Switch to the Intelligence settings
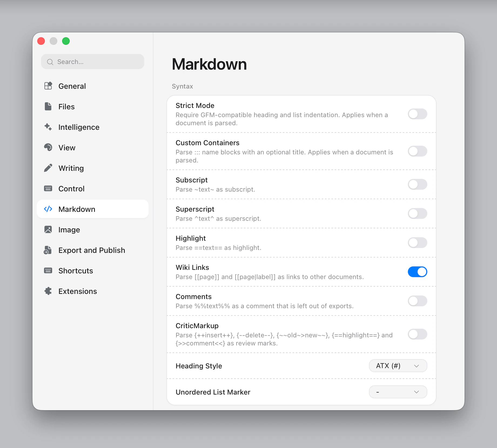 pos(93,127)
